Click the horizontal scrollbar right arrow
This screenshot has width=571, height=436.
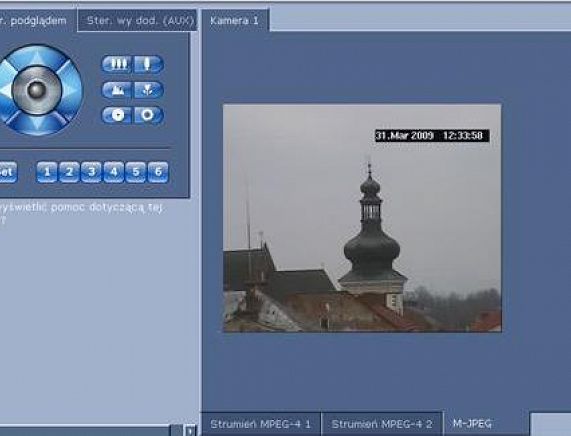(x=189, y=431)
